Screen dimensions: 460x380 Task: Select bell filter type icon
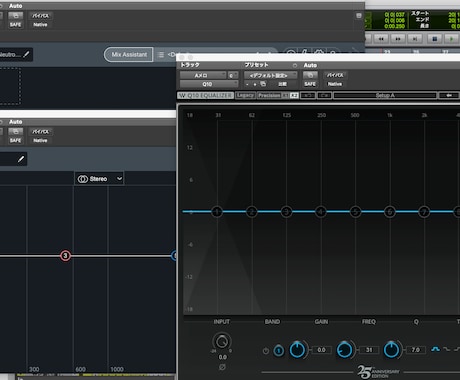click(x=435, y=349)
